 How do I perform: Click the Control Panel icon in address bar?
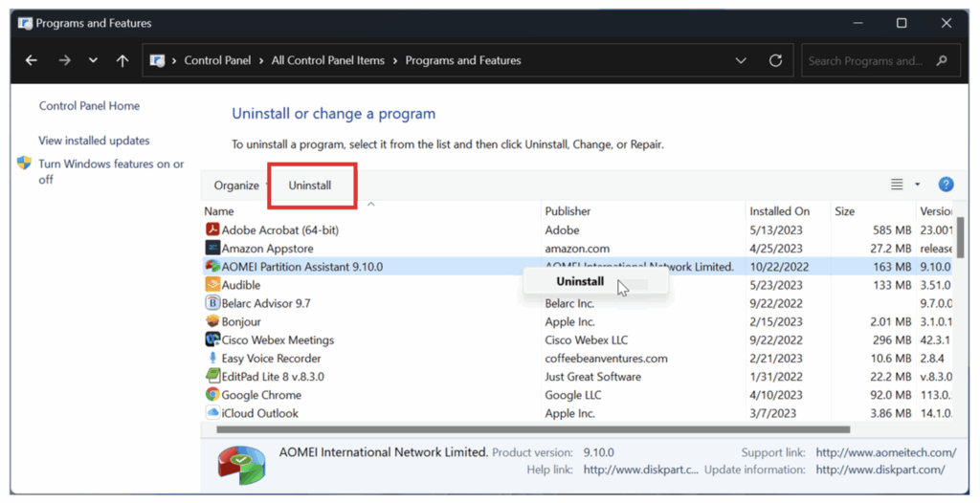click(x=158, y=60)
